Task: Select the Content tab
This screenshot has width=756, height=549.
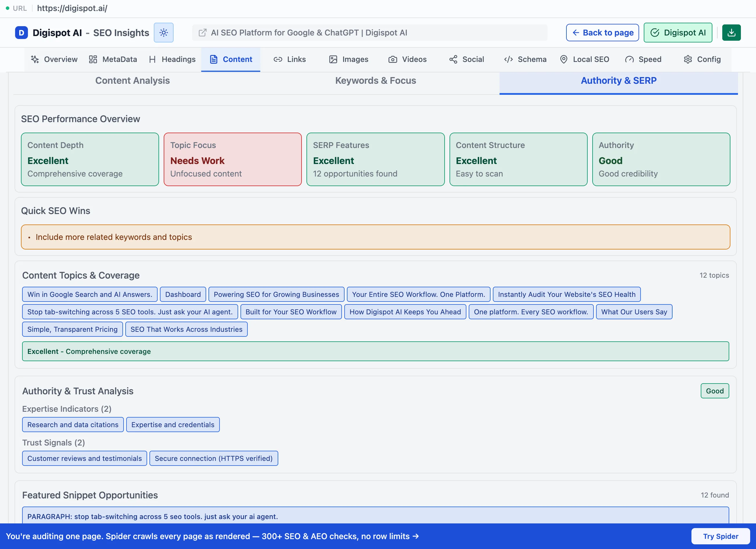Action: (231, 59)
